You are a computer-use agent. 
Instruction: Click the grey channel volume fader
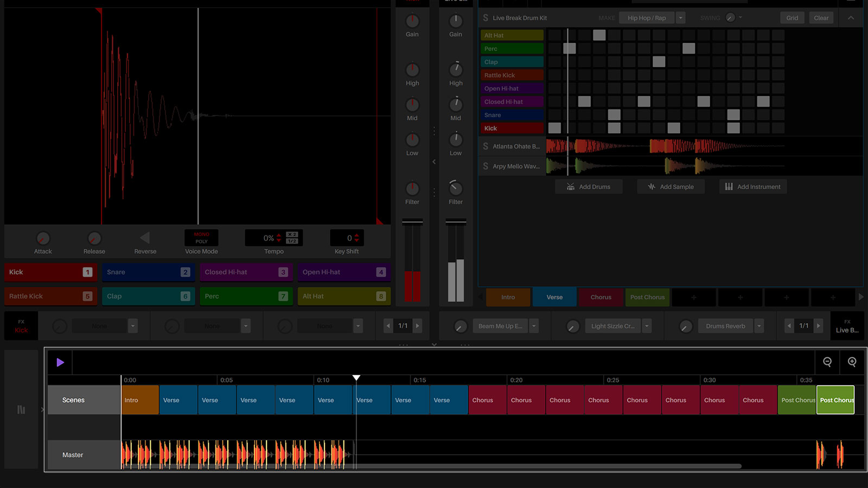(456, 222)
